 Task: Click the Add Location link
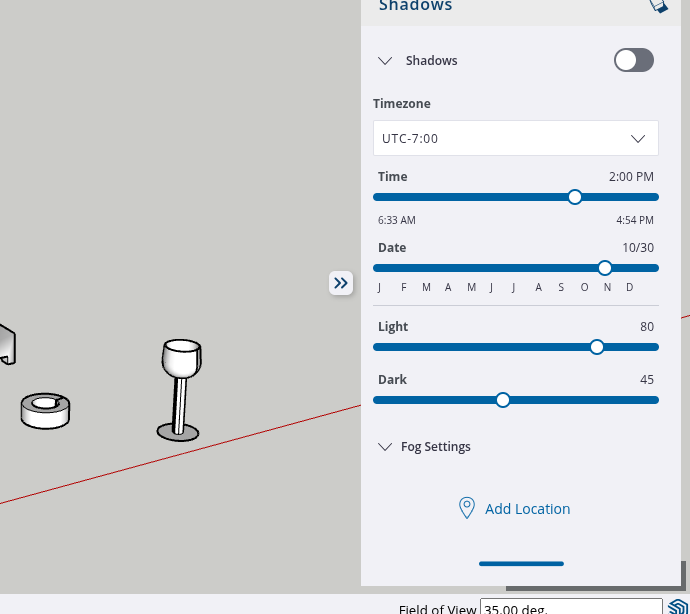(x=527, y=509)
